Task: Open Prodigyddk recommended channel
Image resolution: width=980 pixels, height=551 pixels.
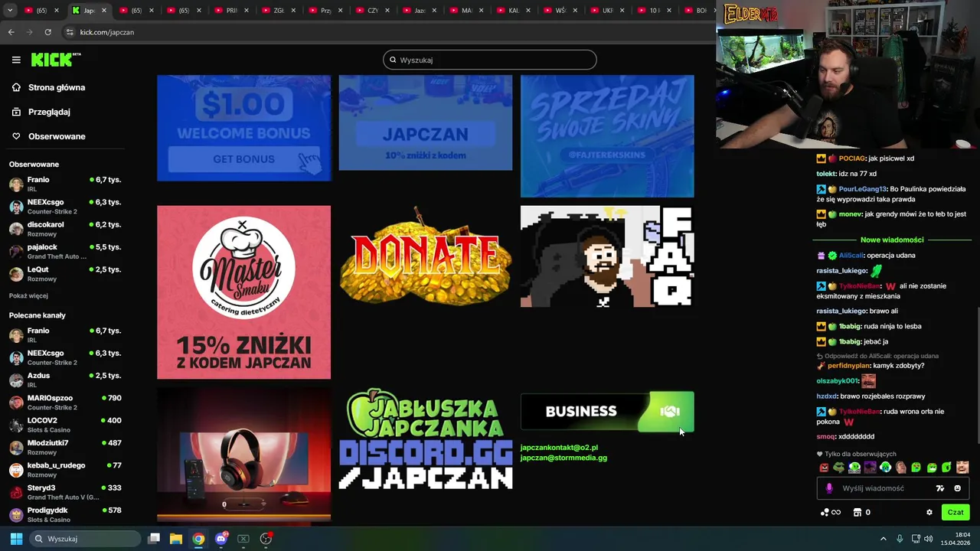Action: tap(65, 514)
